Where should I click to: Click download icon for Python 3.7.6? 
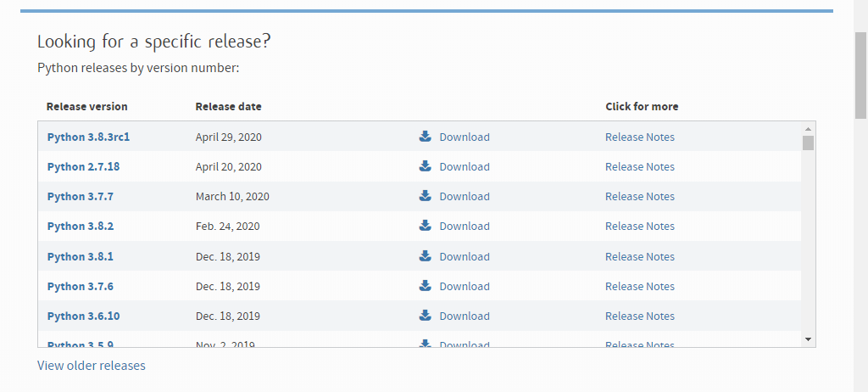pos(426,286)
